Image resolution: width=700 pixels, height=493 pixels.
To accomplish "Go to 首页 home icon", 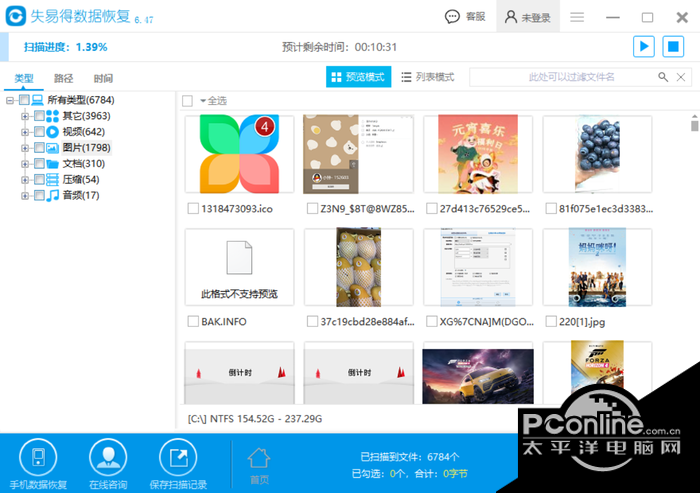I will click(x=259, y=458).
